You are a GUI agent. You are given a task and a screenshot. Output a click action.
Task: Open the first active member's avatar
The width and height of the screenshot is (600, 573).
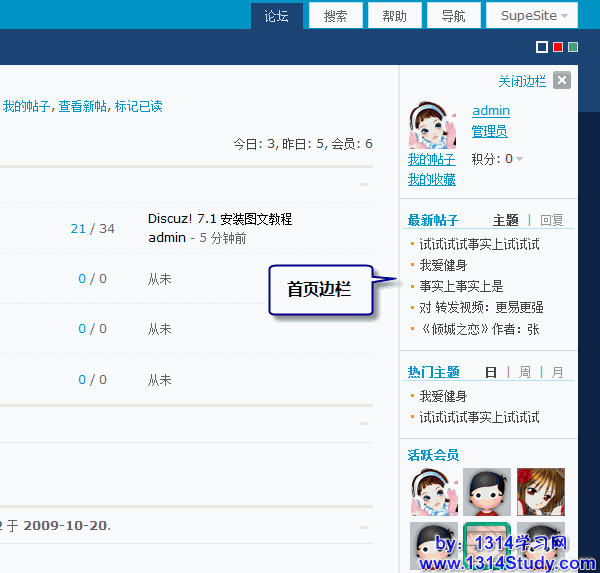(433, 492)
